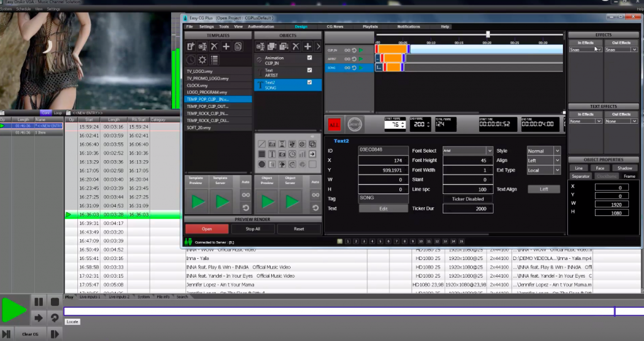Uncheck the Animation CLIP_IN object checkbox

(309, 58)
